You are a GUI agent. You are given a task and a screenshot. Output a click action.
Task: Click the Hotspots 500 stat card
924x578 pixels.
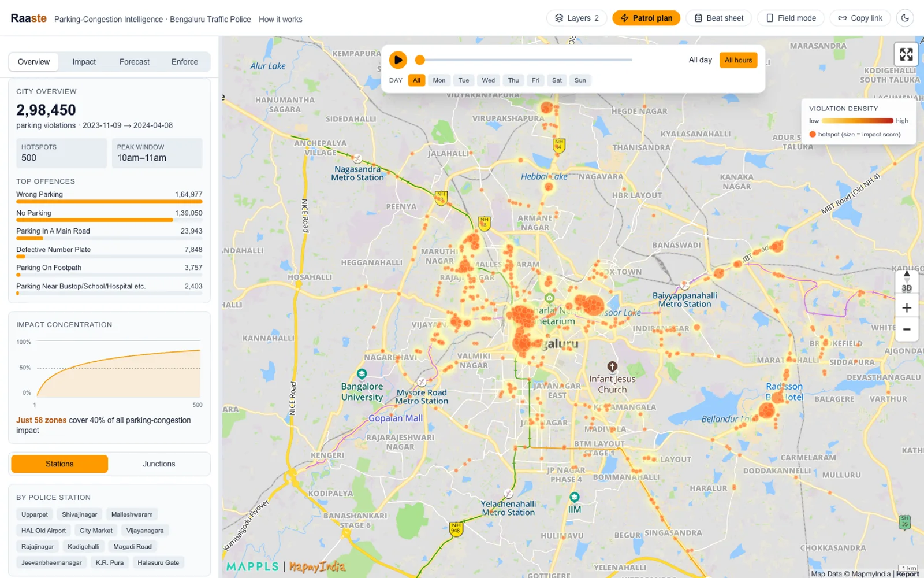click(x=61, y=153)
